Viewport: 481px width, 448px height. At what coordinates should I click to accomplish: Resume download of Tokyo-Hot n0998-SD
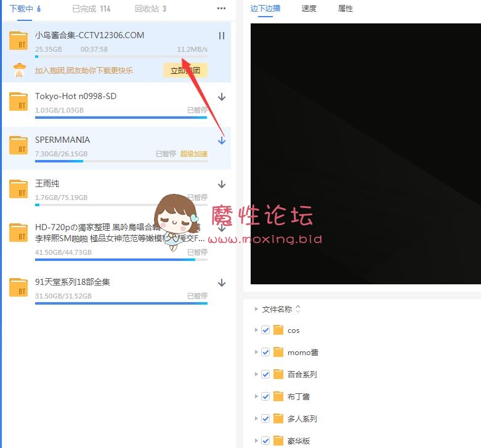(222, 97)
